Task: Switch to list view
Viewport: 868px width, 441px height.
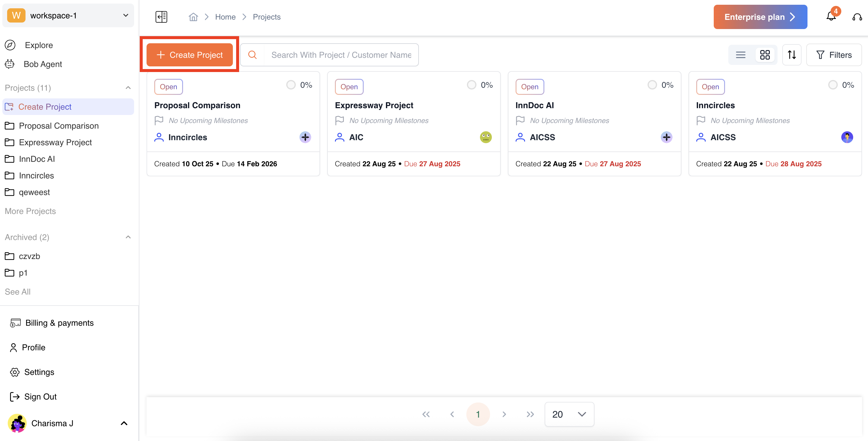Action: tap(740, 55)
